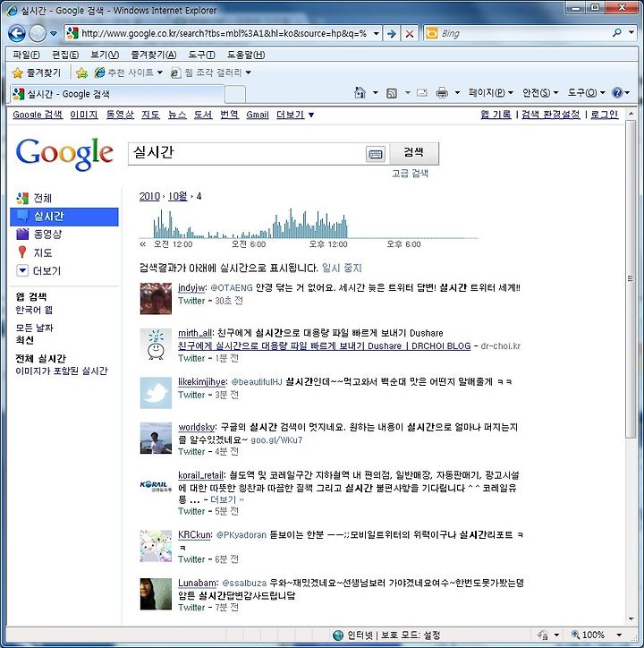Open the recent pages dropdown beside Forward
The width and height of the screenshot is (644, 648).
pyautogui.click(x=54, y=33)
